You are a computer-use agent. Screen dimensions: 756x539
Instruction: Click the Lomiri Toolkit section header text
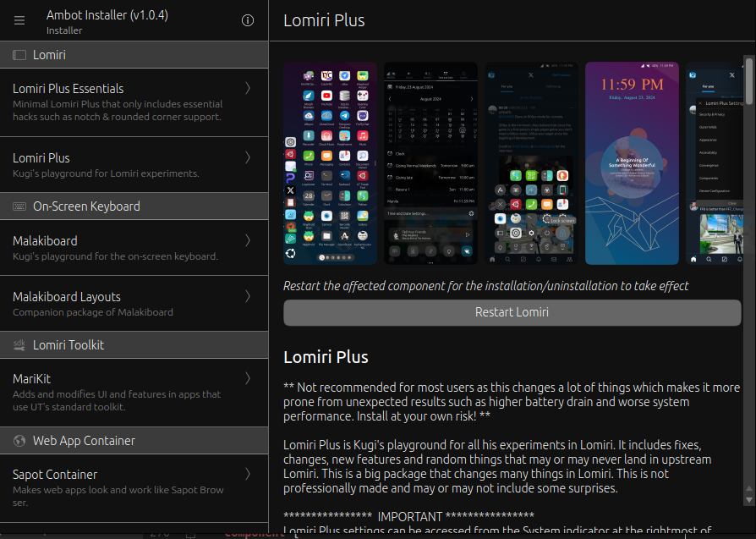click(x=68, y=345)
